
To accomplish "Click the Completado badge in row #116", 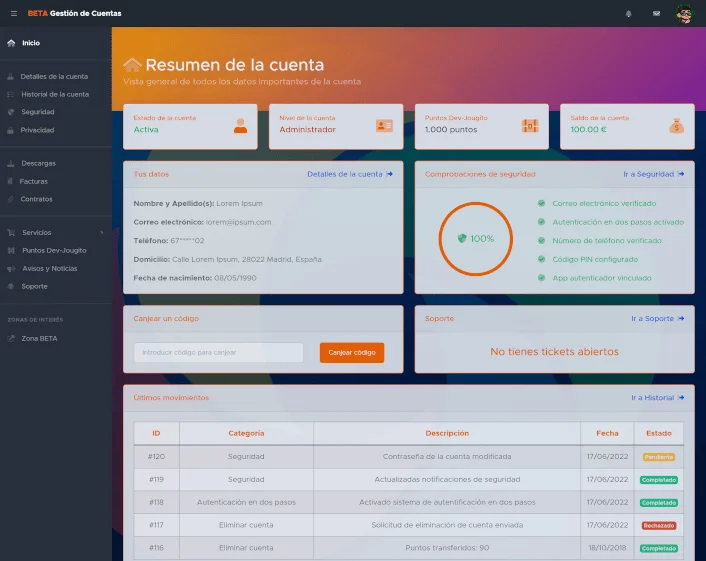I will click(659, 548).
